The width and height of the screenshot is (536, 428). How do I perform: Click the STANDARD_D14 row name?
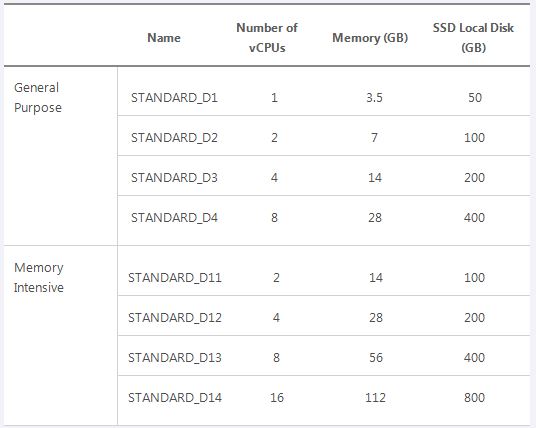175,398
